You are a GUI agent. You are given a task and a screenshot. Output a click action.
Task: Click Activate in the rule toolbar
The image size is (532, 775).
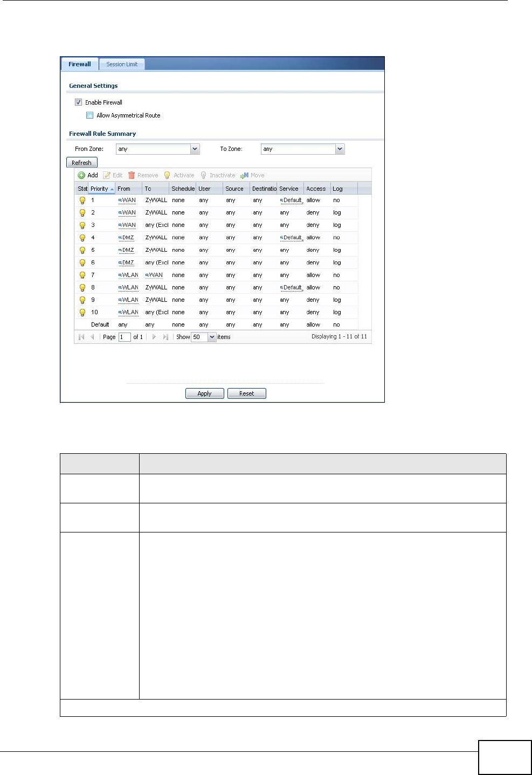[179, 175]
